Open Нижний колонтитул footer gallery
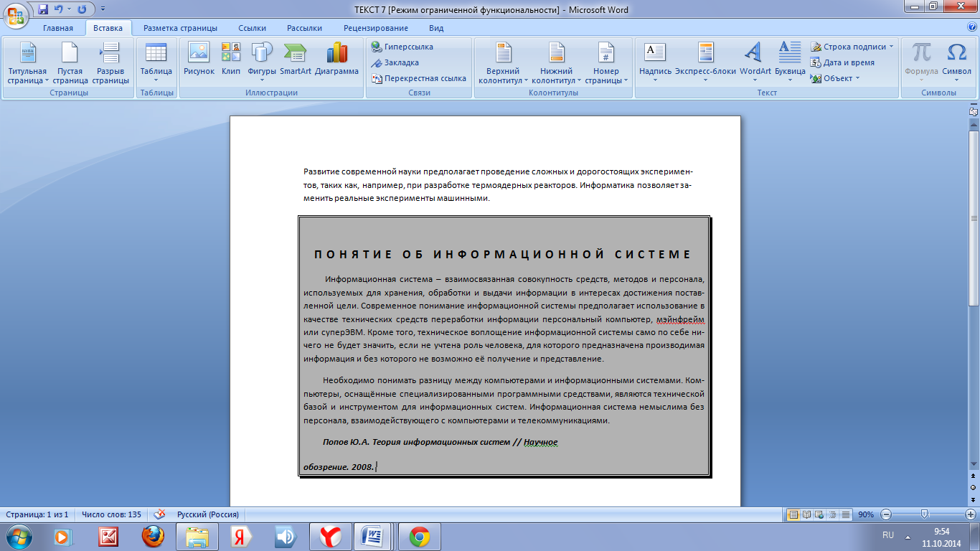The width and height of the screenshot is (980, 551). [556, 62]
